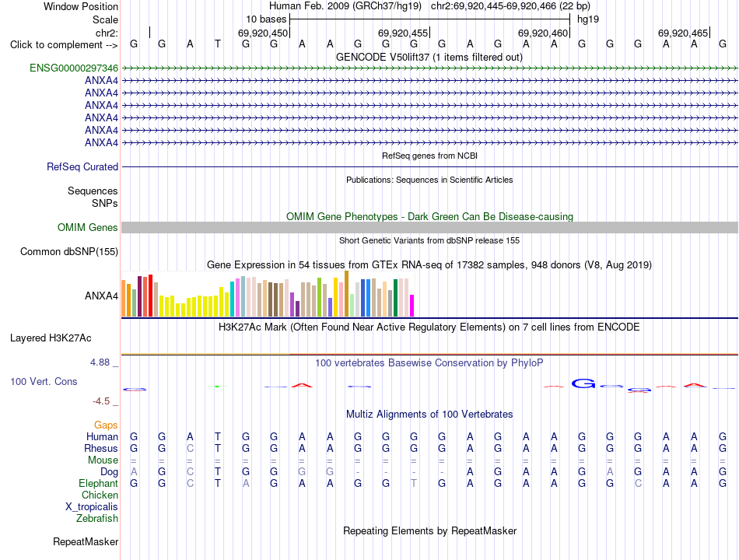The height and width of the screenshot is (560, 739).
Task: Click the 69,920,450 ruler position
Action: click(262, 33)
